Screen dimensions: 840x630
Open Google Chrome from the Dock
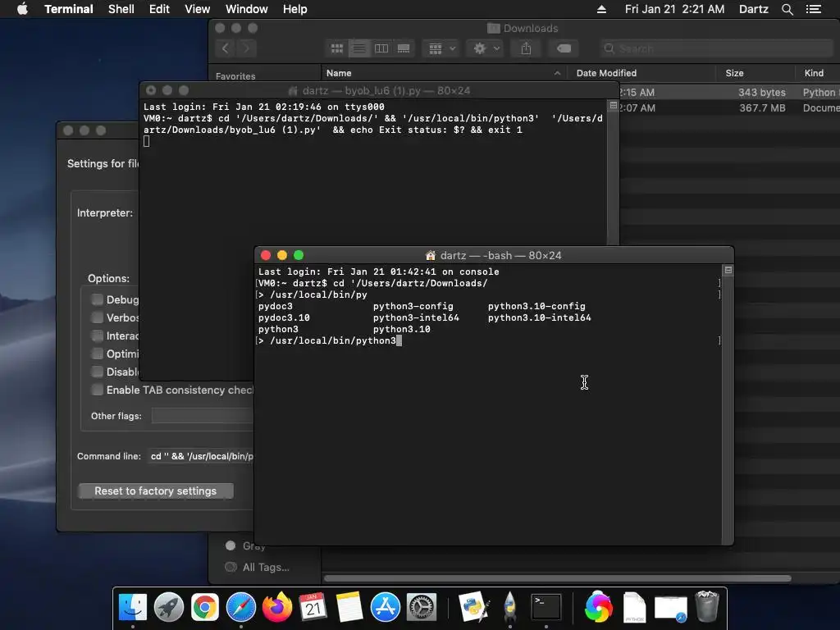click(204, 608)
